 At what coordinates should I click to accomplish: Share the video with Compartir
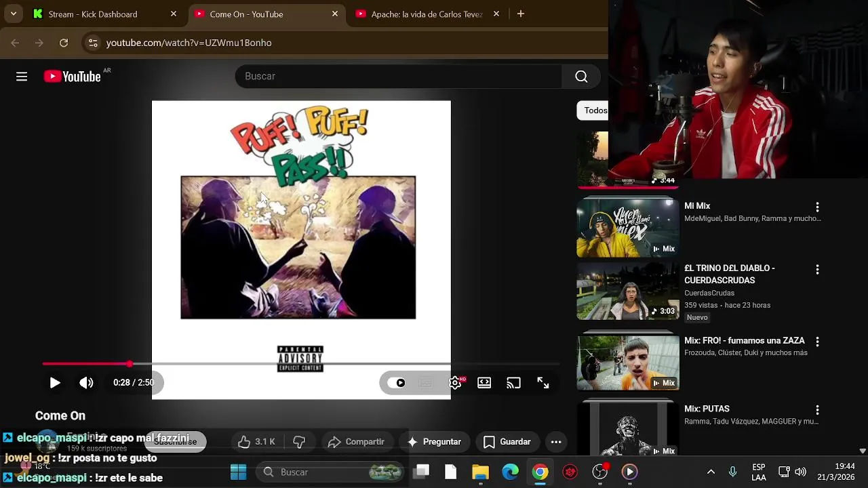[x=356, y=442]
